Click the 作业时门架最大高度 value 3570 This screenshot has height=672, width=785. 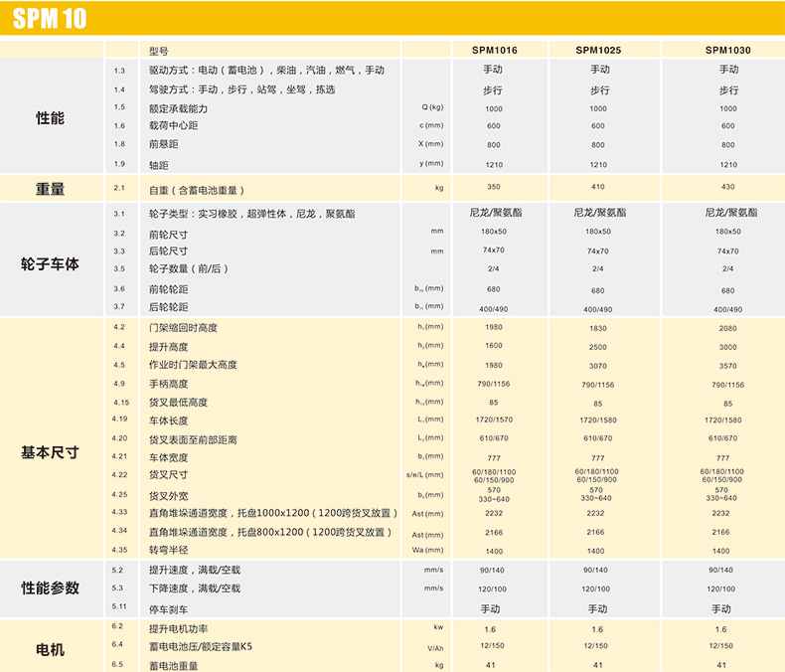pos(728,366)
